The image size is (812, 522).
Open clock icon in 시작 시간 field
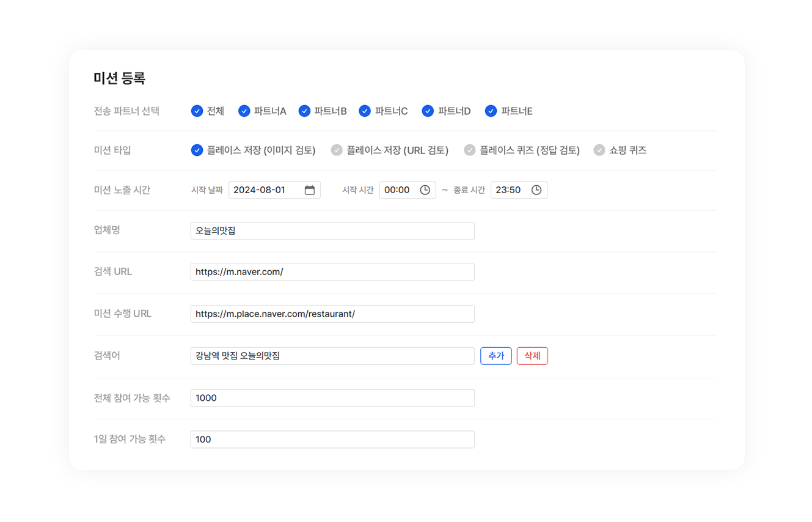click(425, 190)
